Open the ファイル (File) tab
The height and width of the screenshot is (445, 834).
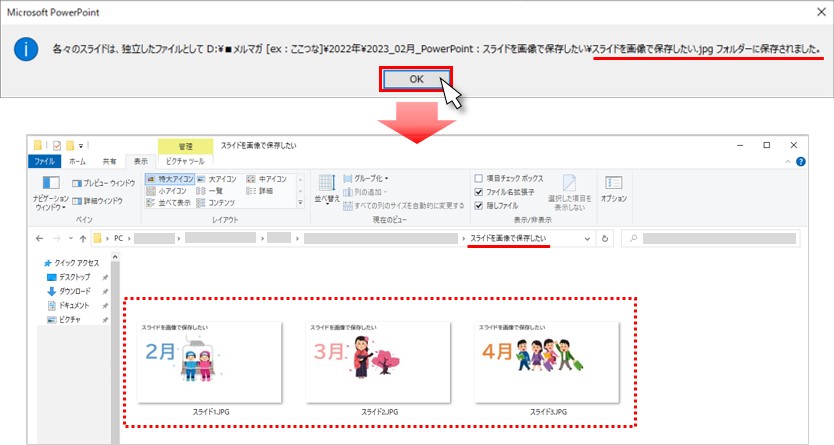point(45,160)
